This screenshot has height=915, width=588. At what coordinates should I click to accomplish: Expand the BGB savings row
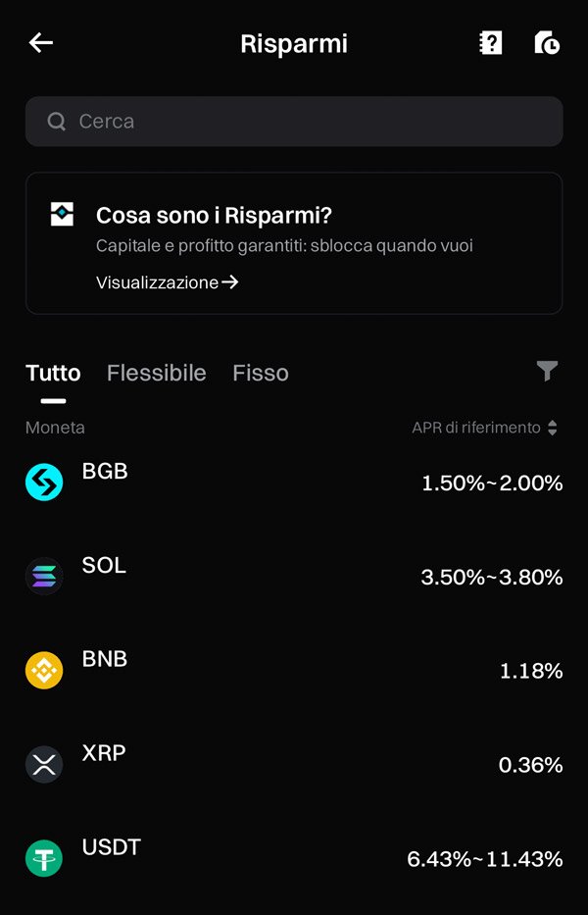(294, 482)
